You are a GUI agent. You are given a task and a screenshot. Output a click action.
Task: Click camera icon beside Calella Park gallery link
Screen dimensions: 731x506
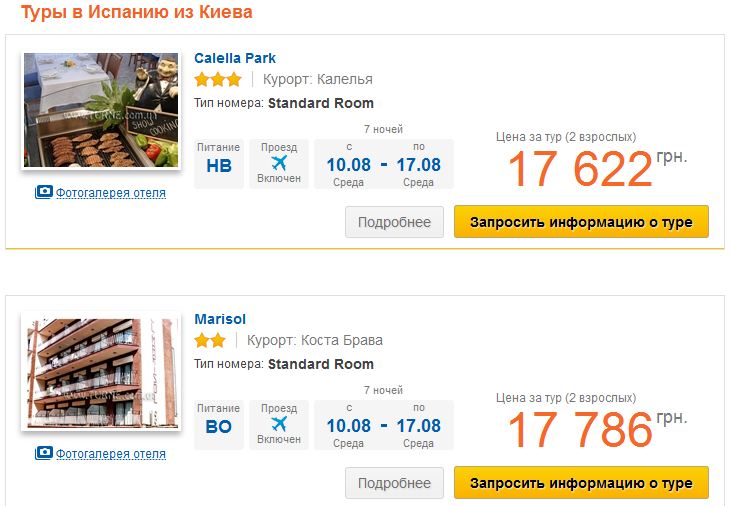[43, 192]
